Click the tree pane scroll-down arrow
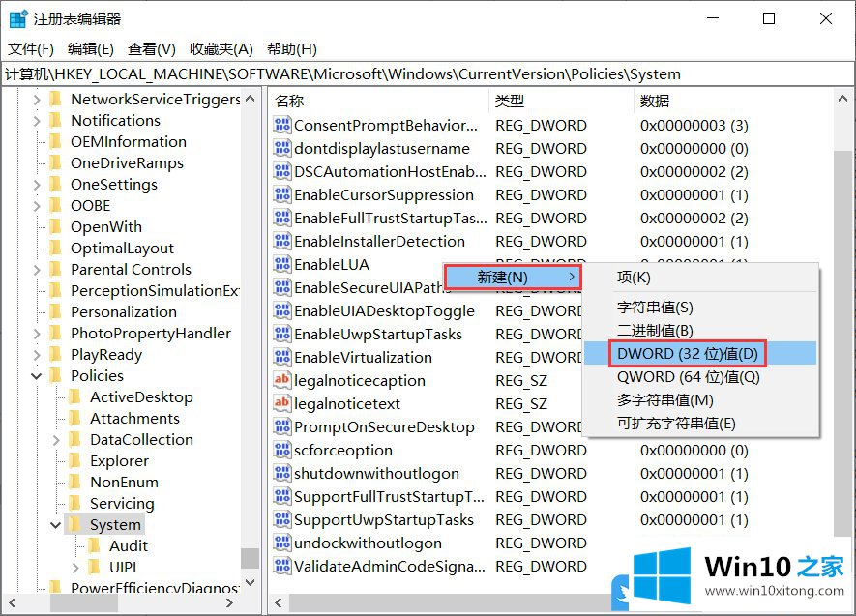 tap(251, 582)
